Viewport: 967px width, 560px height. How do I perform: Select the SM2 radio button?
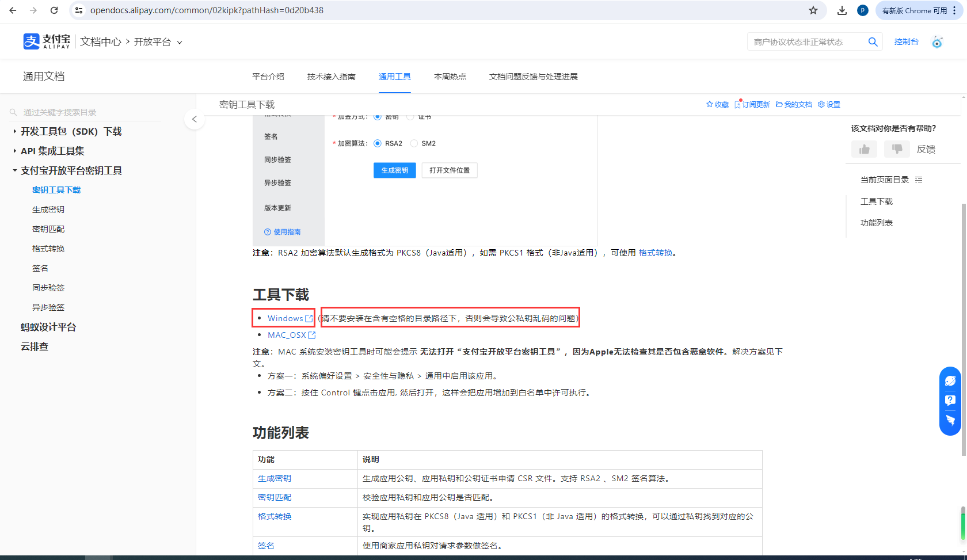click(x=414, y=143)
